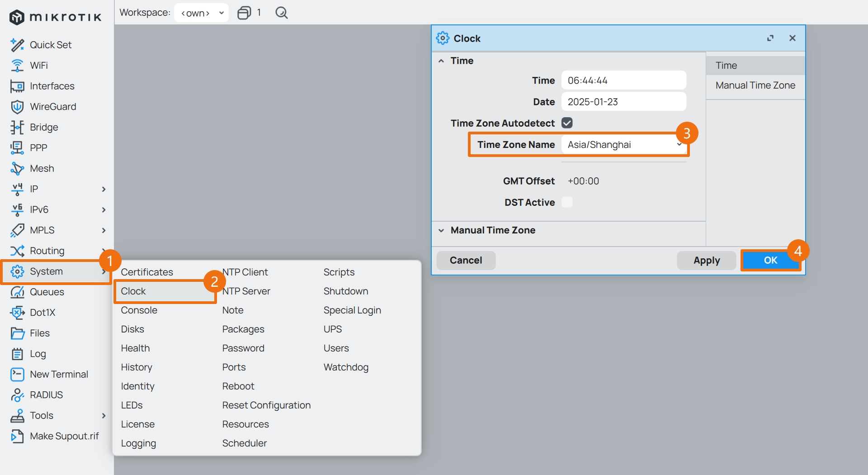The image size is (868, 475).
Task: Collapse the Time section
Action: click(441, 61)
